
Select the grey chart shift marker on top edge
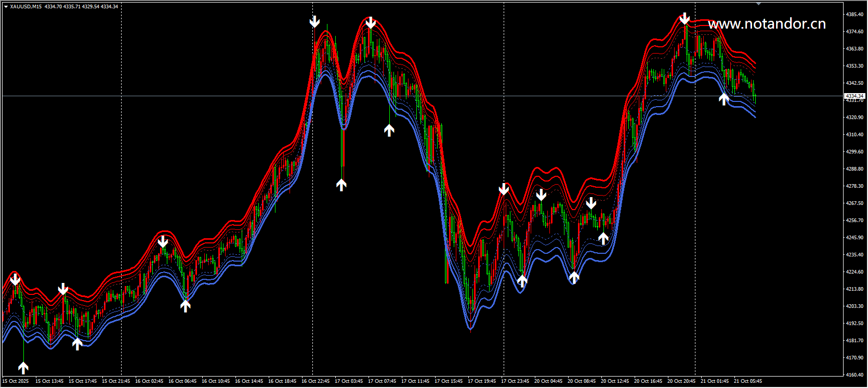tap(758, 4)
